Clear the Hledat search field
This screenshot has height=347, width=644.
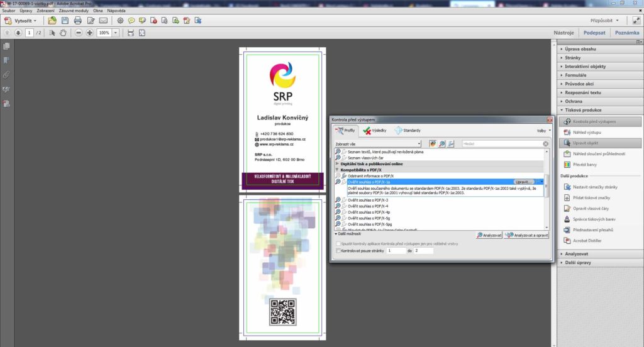pos(545,144)
